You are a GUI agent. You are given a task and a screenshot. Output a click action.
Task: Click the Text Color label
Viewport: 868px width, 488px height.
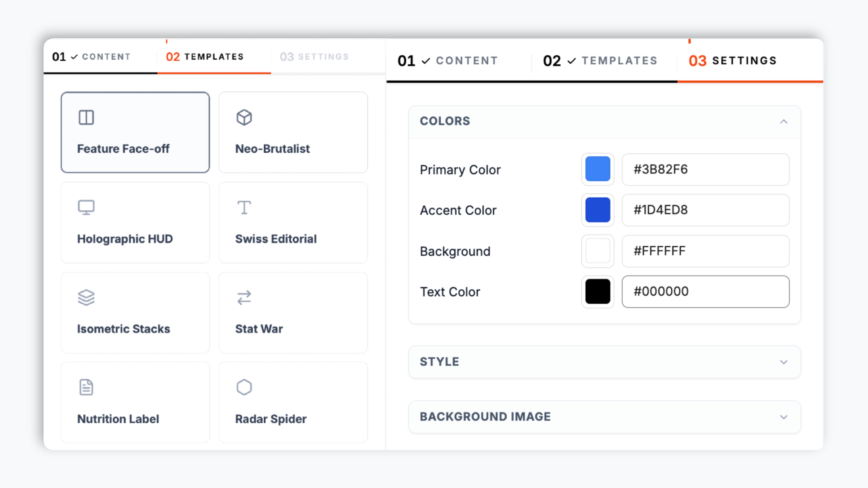tap(450, 292)
